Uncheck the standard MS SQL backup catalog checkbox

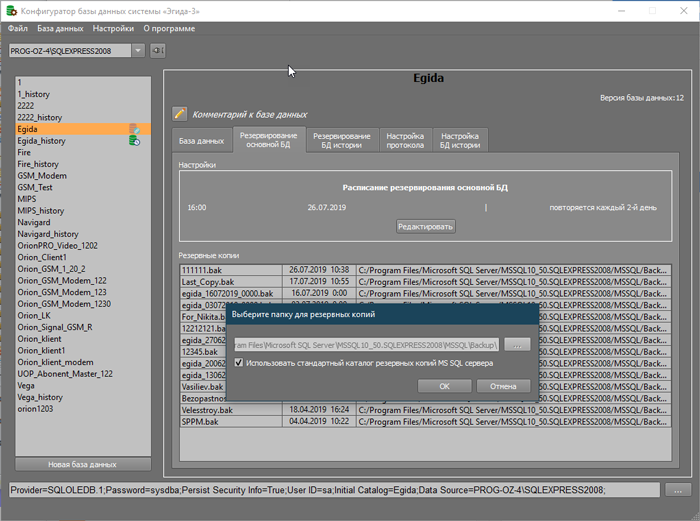(239, 363)
